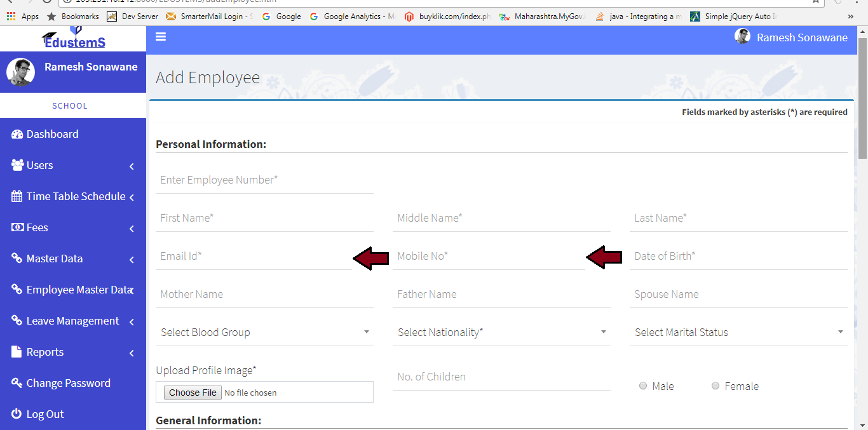868x430 pixels.
Task: Click the EdustemS logo
Action: point(73,39)
